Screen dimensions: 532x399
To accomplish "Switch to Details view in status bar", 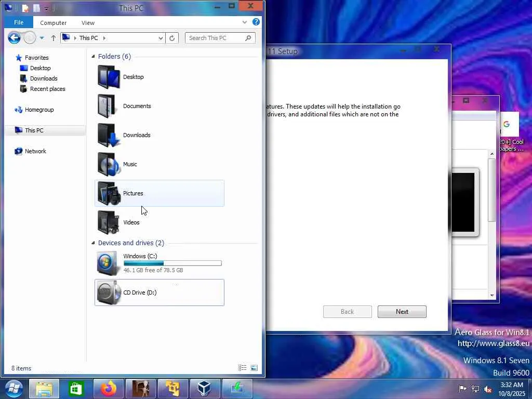I will point(242,368).
